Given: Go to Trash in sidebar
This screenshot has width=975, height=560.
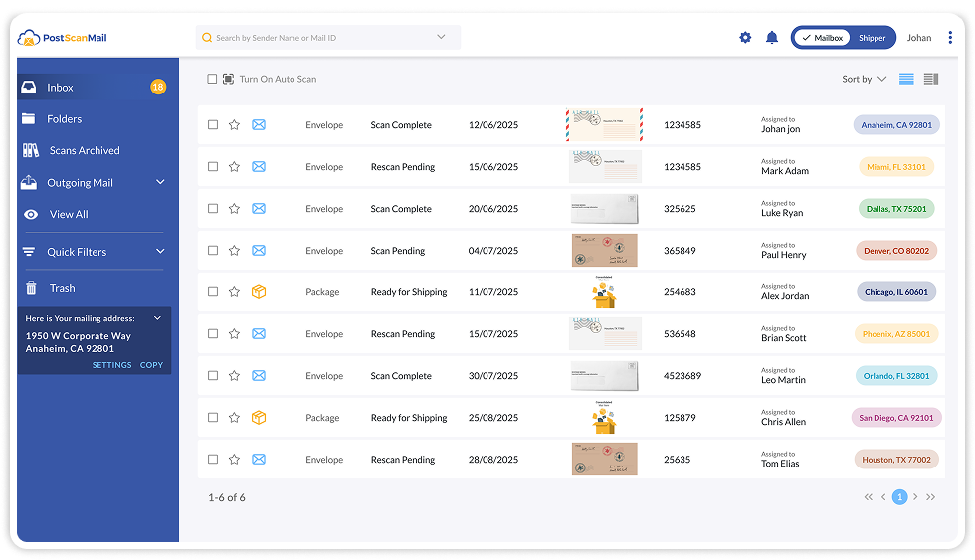Looking at the screenshot, I should [62, 288].
